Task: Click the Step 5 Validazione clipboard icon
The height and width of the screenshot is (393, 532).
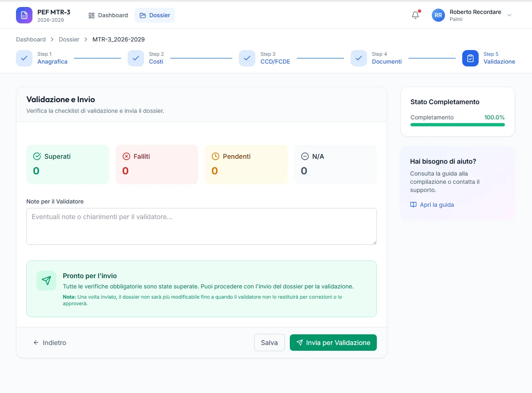Action: point(470,58)
